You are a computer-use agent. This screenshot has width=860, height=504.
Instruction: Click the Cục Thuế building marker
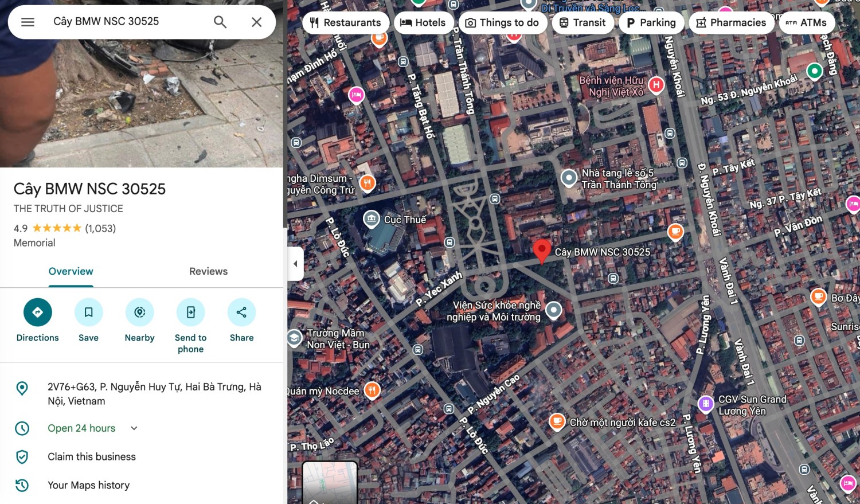coord(372,219)
